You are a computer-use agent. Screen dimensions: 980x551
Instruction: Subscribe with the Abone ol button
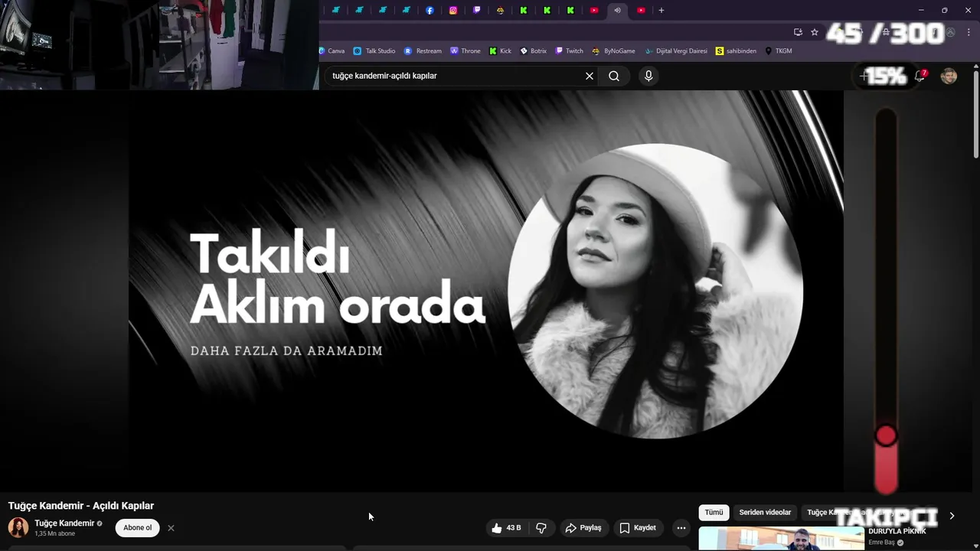click(138, 527)
